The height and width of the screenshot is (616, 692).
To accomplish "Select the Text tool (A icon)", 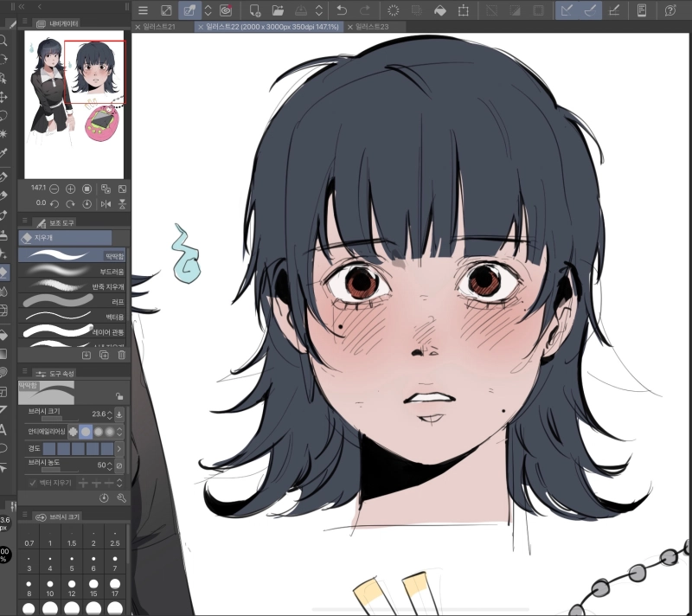I will 4,430.
